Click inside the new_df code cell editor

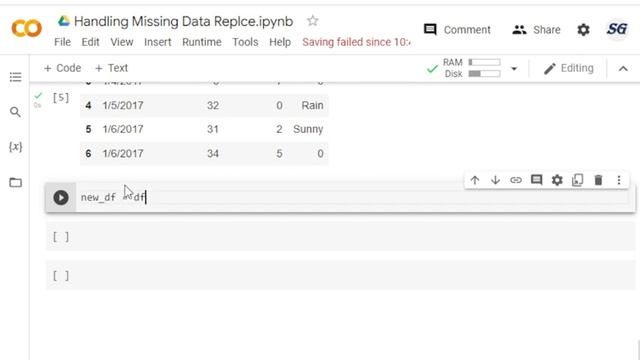coord(354,198)
